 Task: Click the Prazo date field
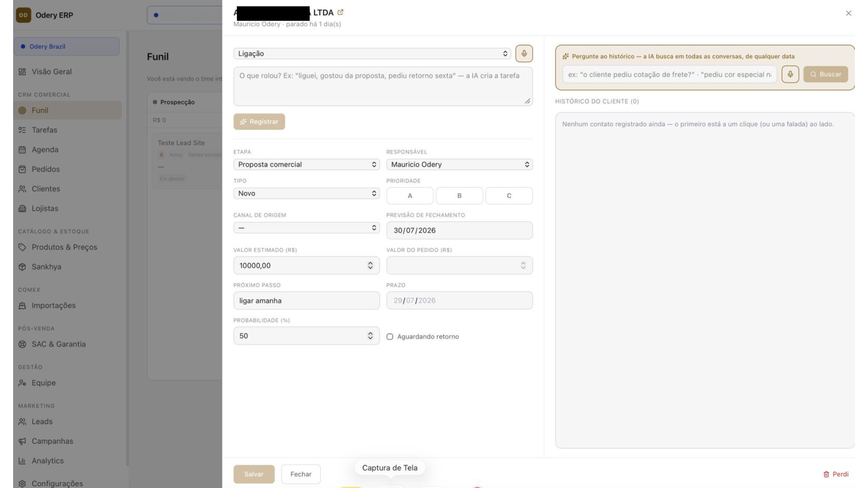459,300
